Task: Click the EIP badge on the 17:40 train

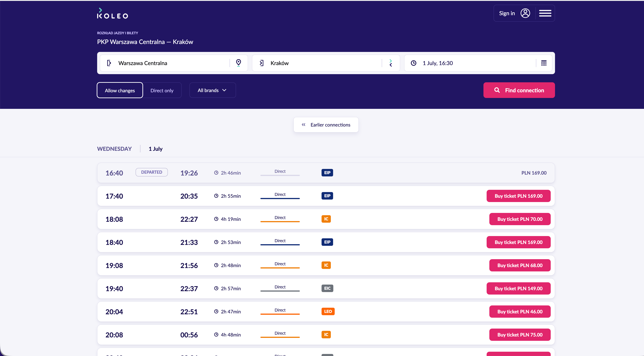Action: (x=327, y=196)
